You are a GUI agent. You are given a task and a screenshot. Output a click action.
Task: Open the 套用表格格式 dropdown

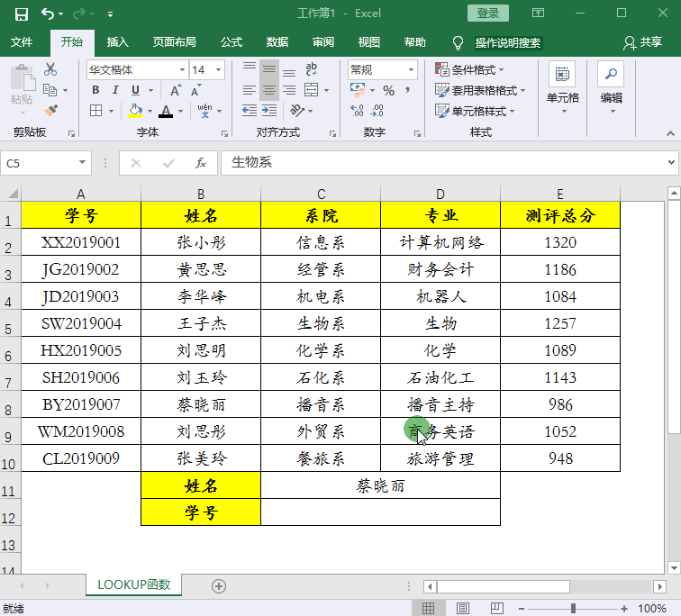tap(480, 90)
